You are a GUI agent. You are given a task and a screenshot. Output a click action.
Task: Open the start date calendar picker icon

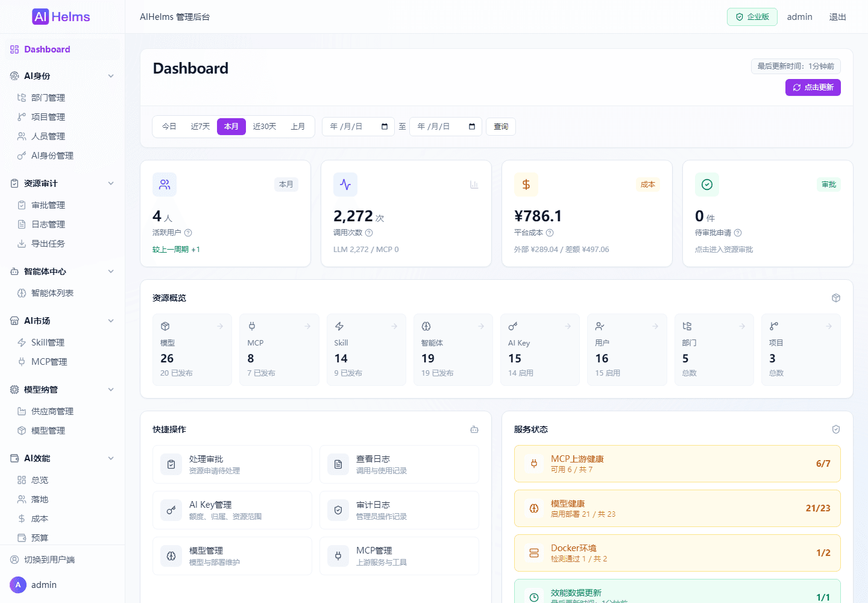point(385,127)
